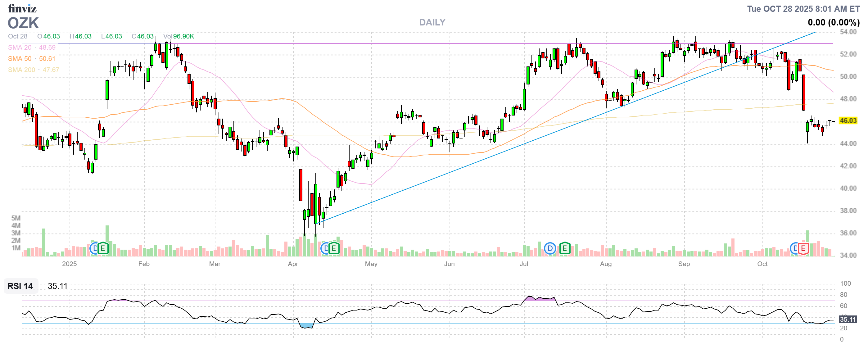Click the July earnings E marker
868x349 pixels.
click(x=564, y=249)
